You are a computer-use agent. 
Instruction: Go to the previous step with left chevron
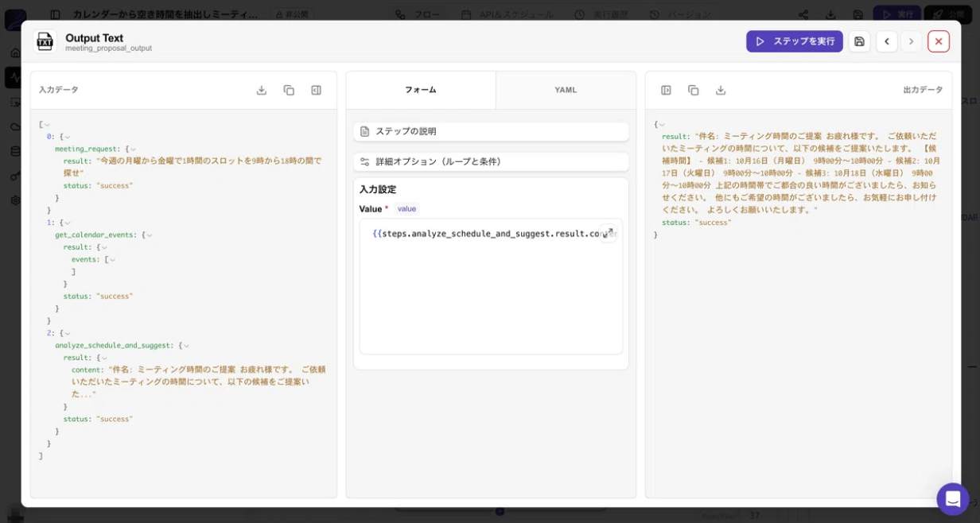887,41
